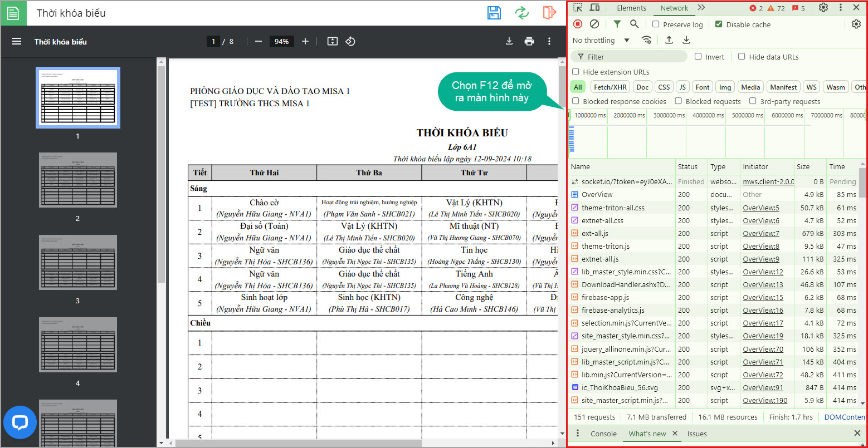Toggle the PDF sidebar hamburger menu

(17, 41)
